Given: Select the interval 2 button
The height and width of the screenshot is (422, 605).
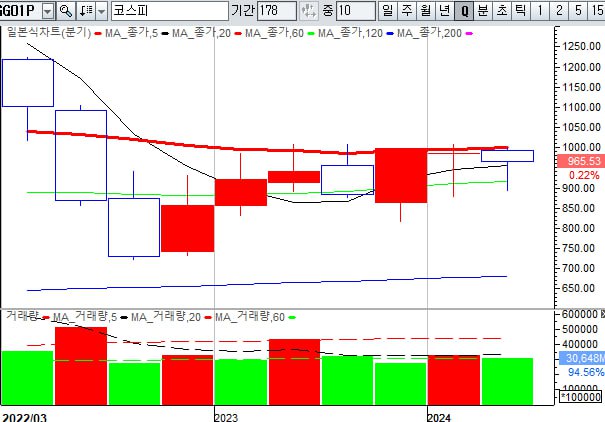Looking at the screenshot, I should coord(559,11).
